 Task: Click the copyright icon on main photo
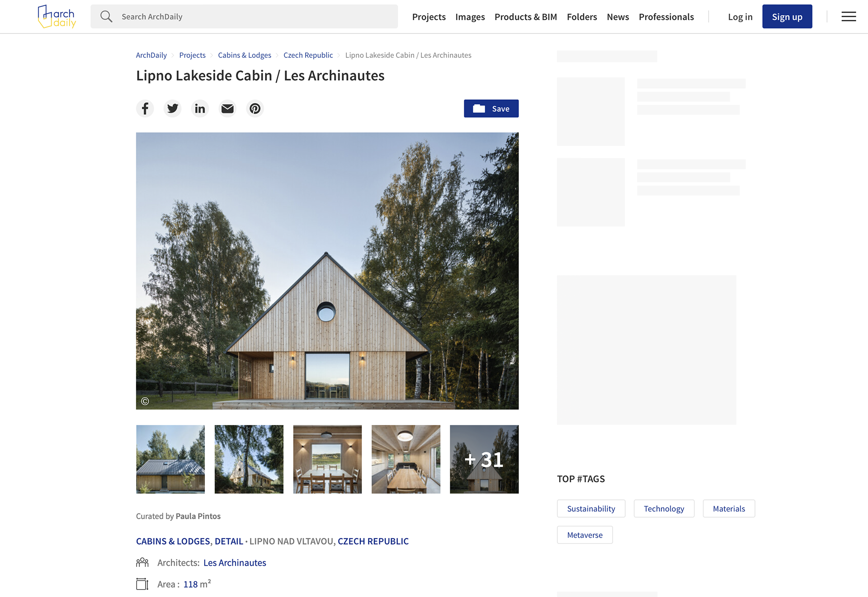pyautogui.click(x=145, y=401)
